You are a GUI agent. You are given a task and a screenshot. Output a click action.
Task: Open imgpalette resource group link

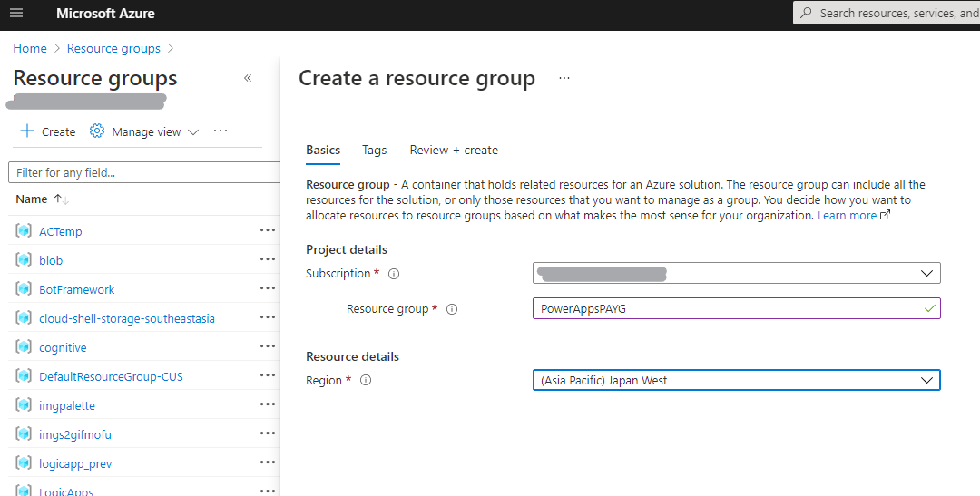point(67,406)
